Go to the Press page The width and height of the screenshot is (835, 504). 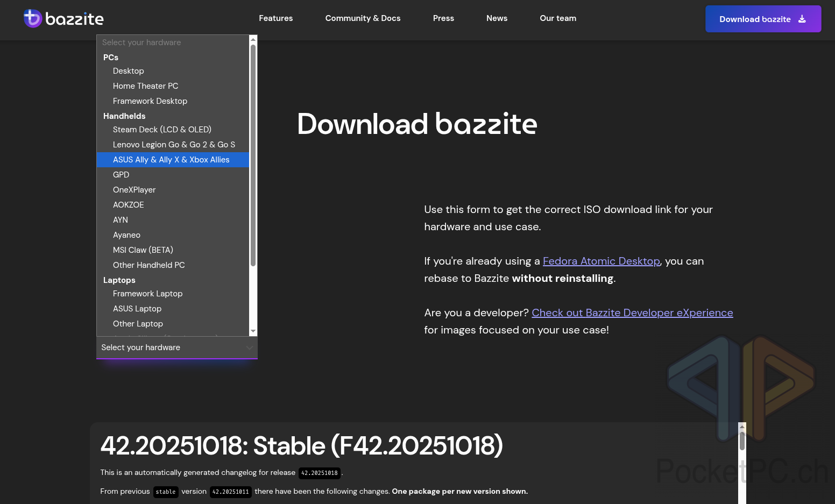point(443,18)
